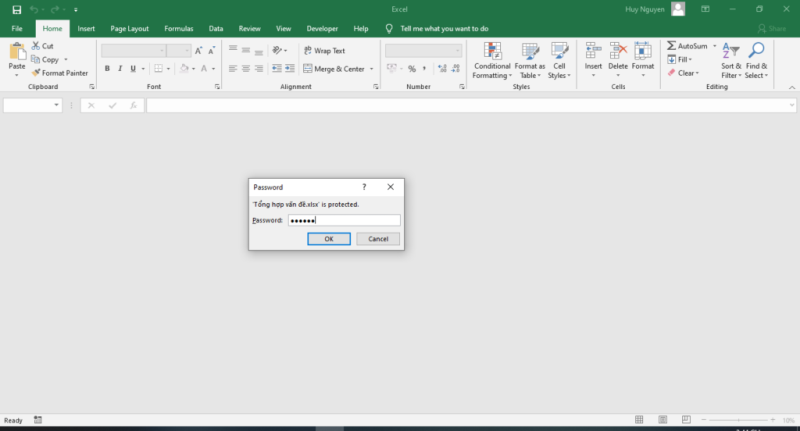Click the Paste icon

17,52
